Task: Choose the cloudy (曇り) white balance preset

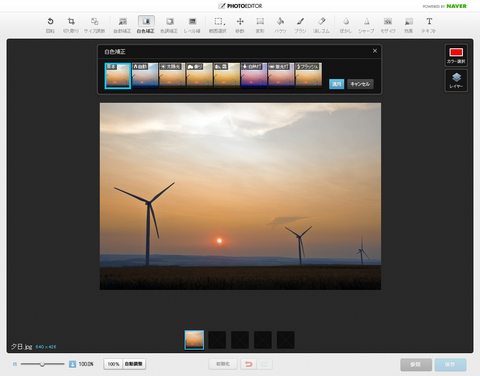Action: [199, 75]
